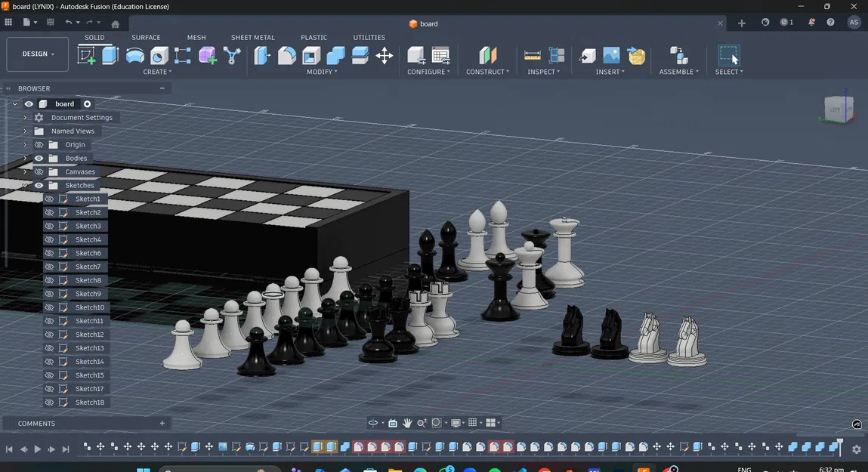Open the Design workspace selector
The width and height of the screenshot is (868, 472).
point(37,54)
